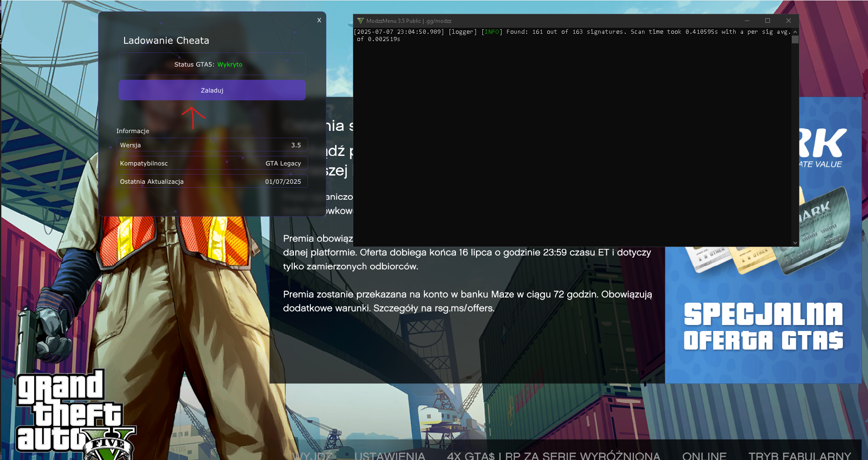Select the ONLINE menu tab
The height and width of the screenshot is (460, 868).
pyautogui.click(x=704, y=455)
